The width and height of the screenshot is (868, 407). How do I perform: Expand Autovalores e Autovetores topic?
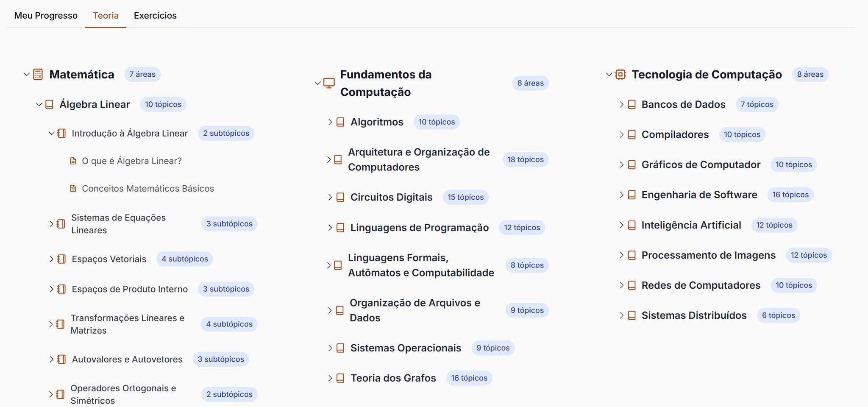point(51,360)
